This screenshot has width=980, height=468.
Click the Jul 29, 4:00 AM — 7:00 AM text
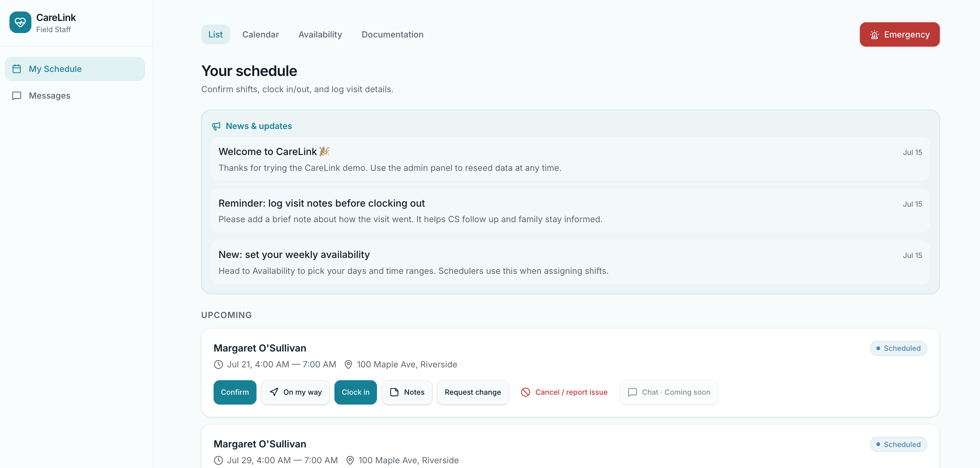(282, 460)
